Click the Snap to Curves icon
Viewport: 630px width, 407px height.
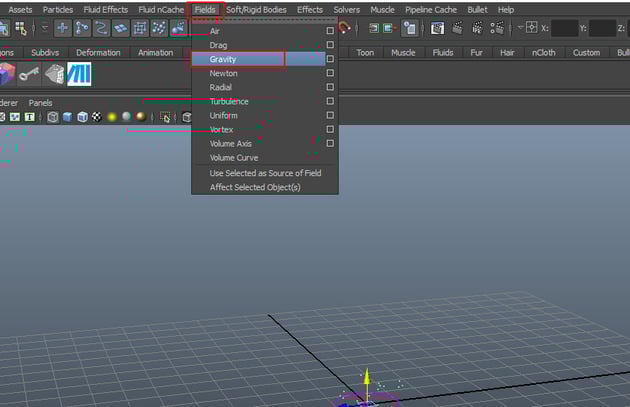(102, 28)
